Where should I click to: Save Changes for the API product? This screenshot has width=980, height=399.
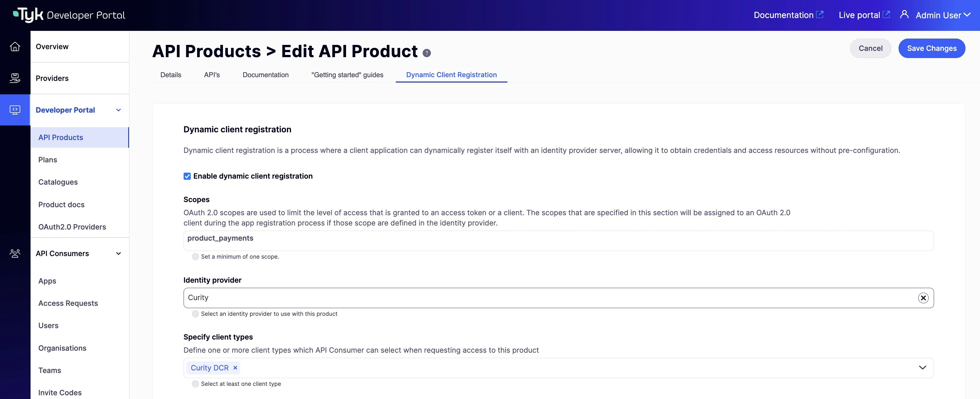coord(932,48)
